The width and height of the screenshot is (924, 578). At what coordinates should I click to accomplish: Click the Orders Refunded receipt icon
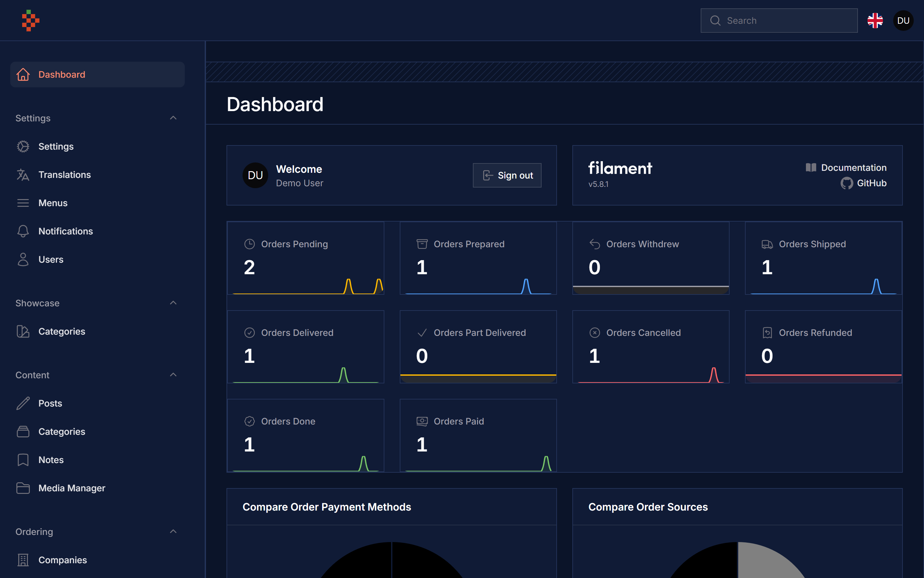[767, 333]
